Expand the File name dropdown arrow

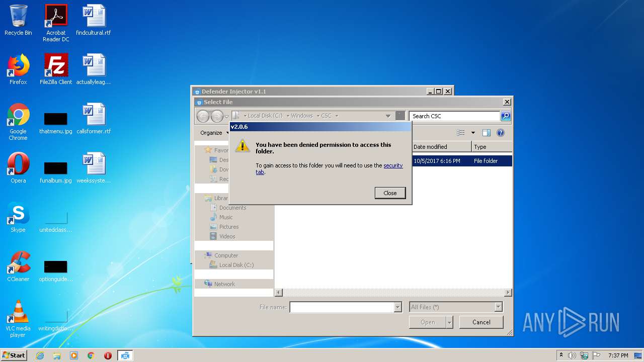[398, 307]
